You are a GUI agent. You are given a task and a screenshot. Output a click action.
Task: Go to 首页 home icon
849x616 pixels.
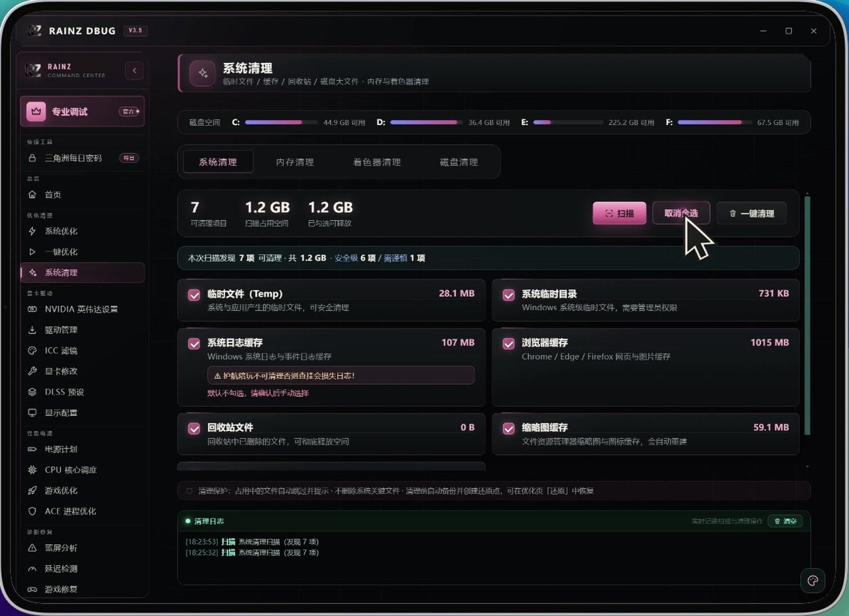(32, 195)
